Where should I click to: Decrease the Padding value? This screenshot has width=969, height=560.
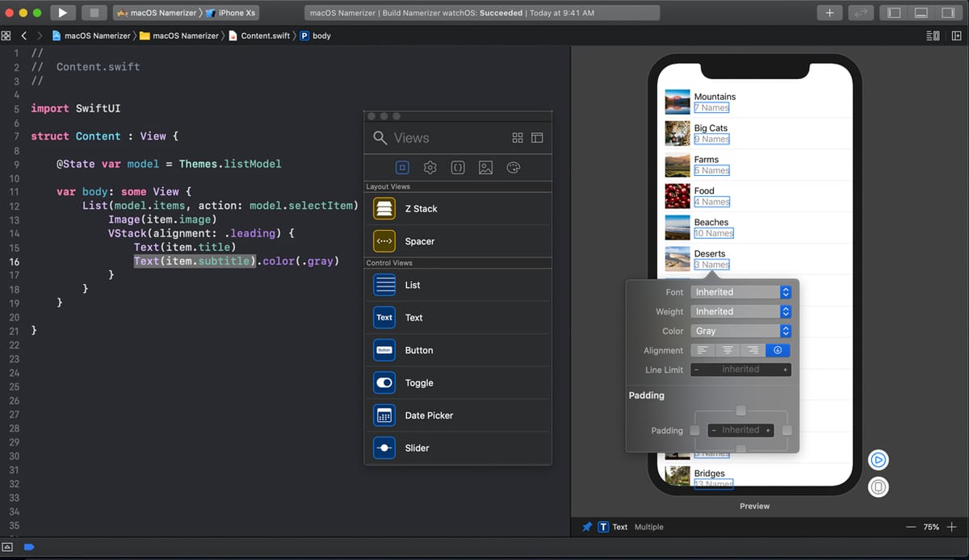[x=714, y=430]
